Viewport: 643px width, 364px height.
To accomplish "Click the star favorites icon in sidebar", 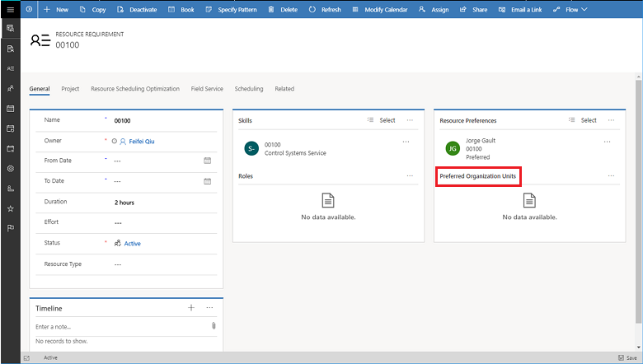I will click(x=10, y=208).
